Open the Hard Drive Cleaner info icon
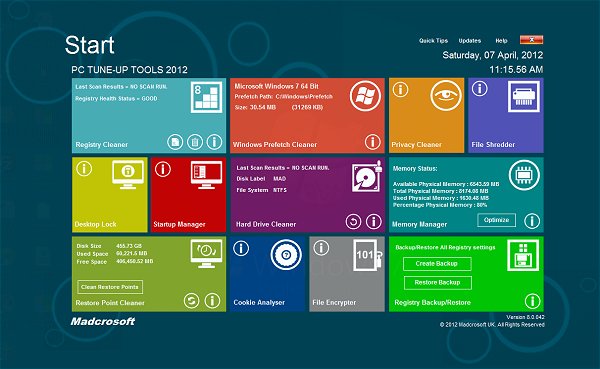The height and width of the screenshot is (369, 600). [x=373, y=221]
